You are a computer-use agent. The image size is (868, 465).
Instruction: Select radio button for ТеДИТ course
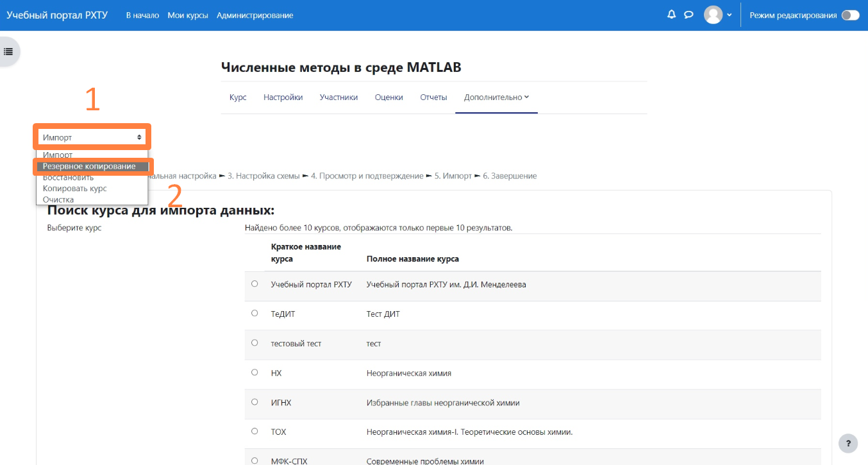255,313
